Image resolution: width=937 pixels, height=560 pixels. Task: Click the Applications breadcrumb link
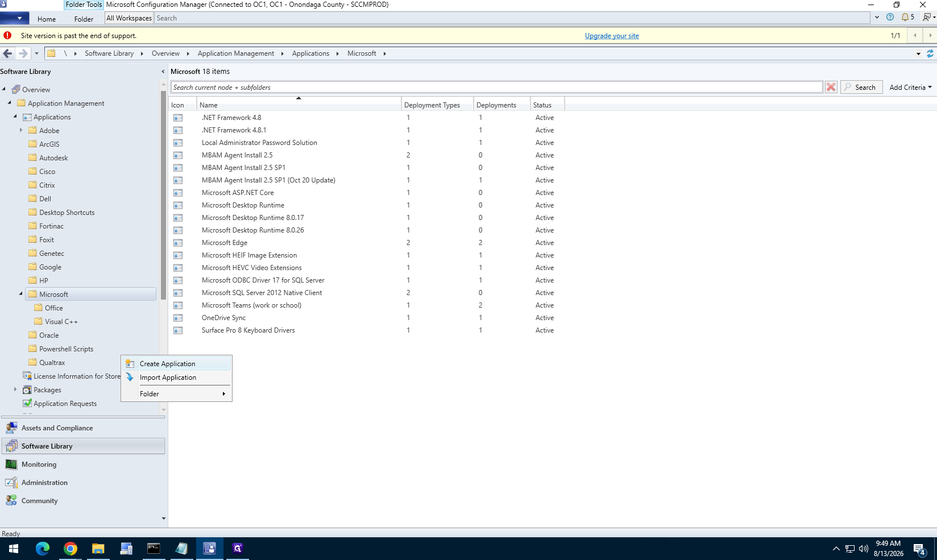click(310, 53)
